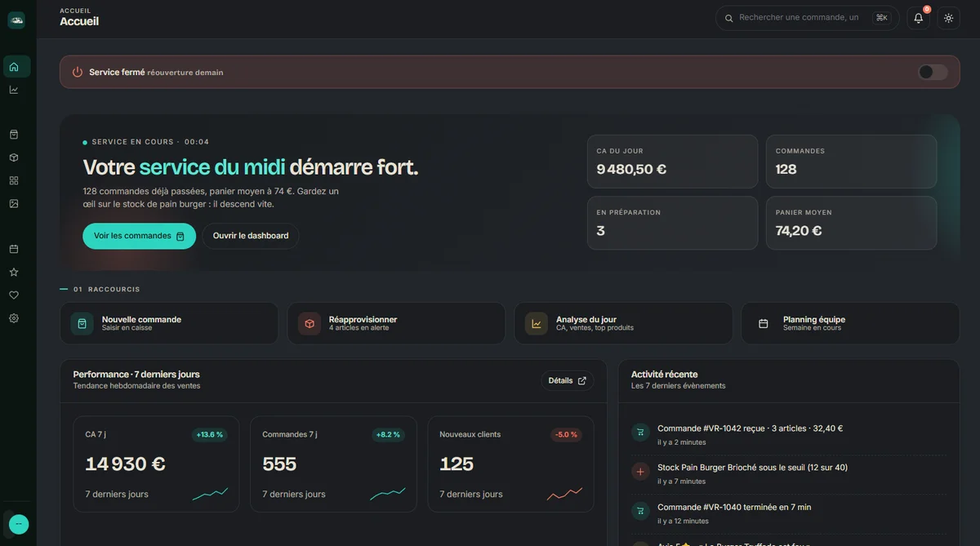Focus the Rechercher une commande search field

point(807,18)
